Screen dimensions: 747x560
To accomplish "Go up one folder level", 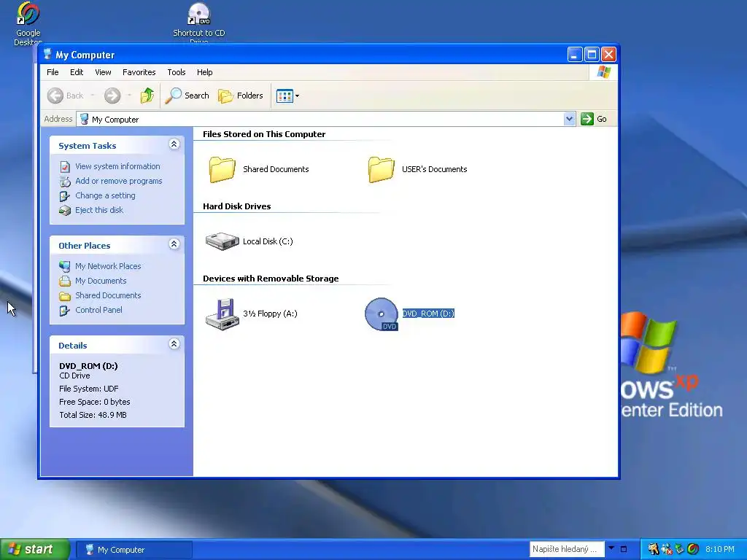I will pos(147,96).
